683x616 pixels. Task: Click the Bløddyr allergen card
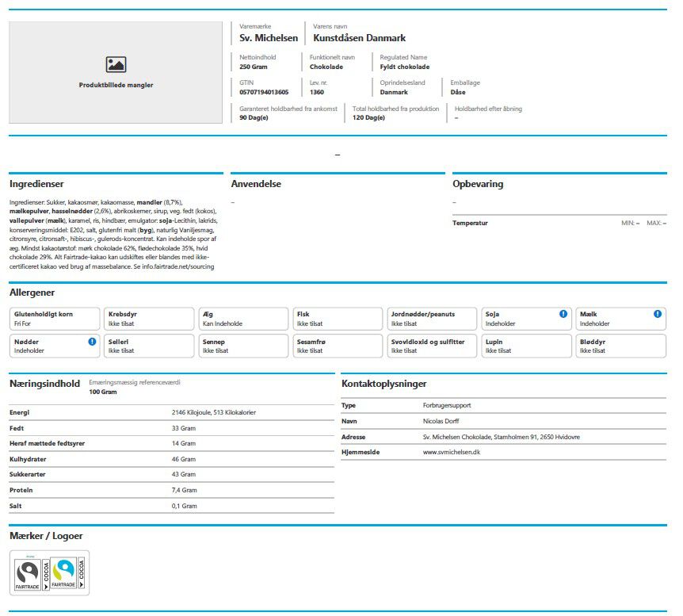(620, 346)
